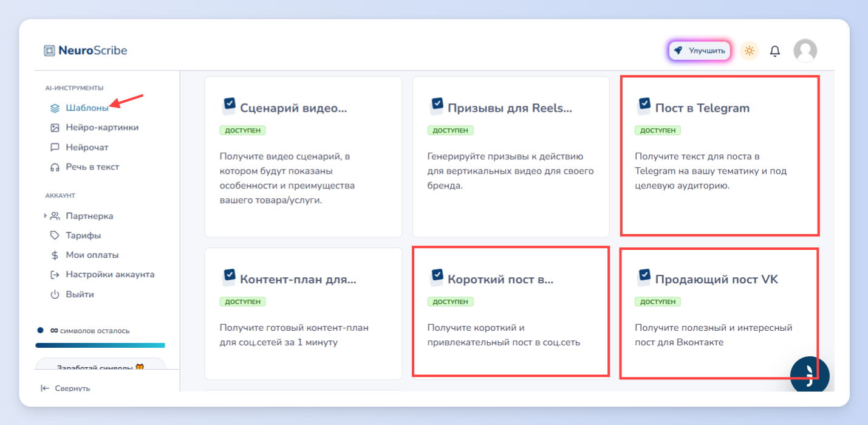The image size is (868, 425).
Task: Click Выйти to log out
Action: pyautogui.click(x=80, y=294)
